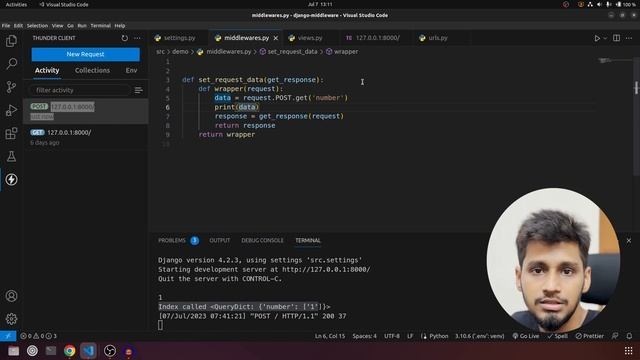Launch Chrome from the dock
640x360 pixels.
pyautogui.click(x=69, y=351)
